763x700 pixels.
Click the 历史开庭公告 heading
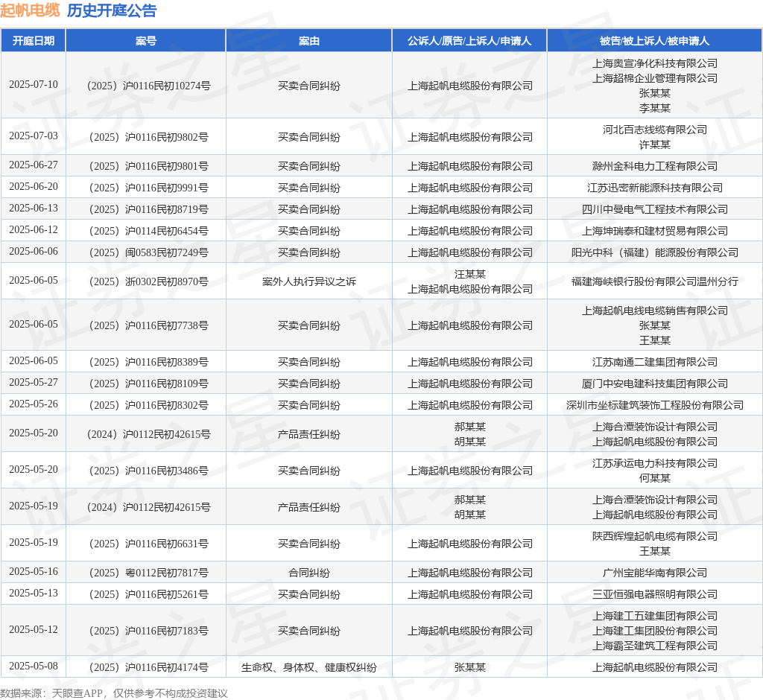pos(112,10)
